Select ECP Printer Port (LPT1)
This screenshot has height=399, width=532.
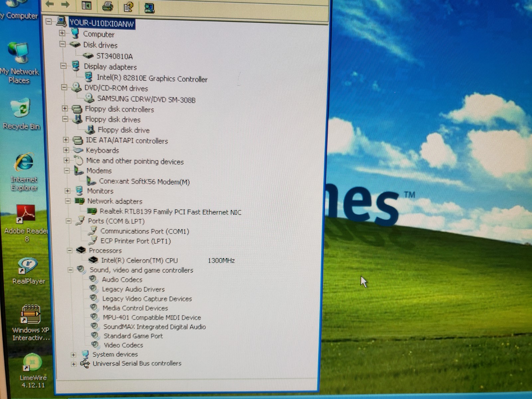pyautogui.click(x=136, y=241)
